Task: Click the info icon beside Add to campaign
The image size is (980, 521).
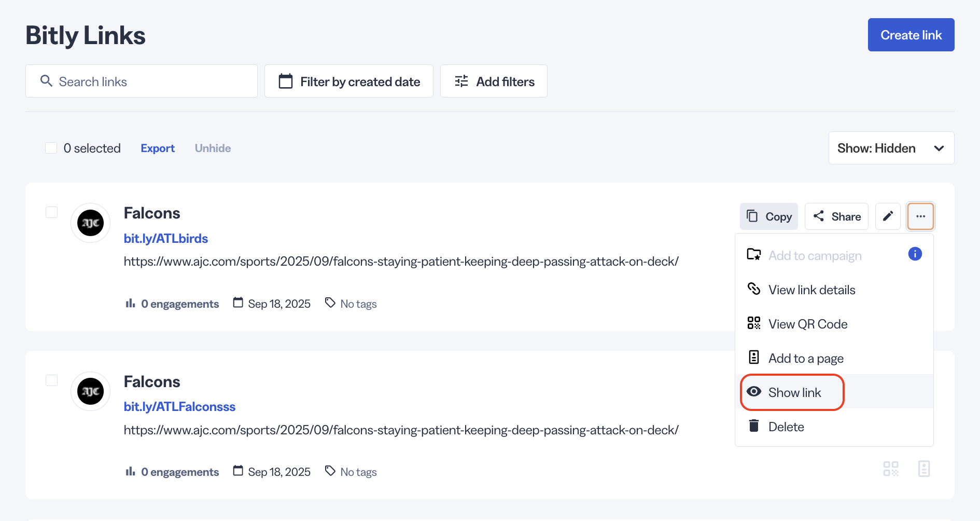Action: point(915,254)
